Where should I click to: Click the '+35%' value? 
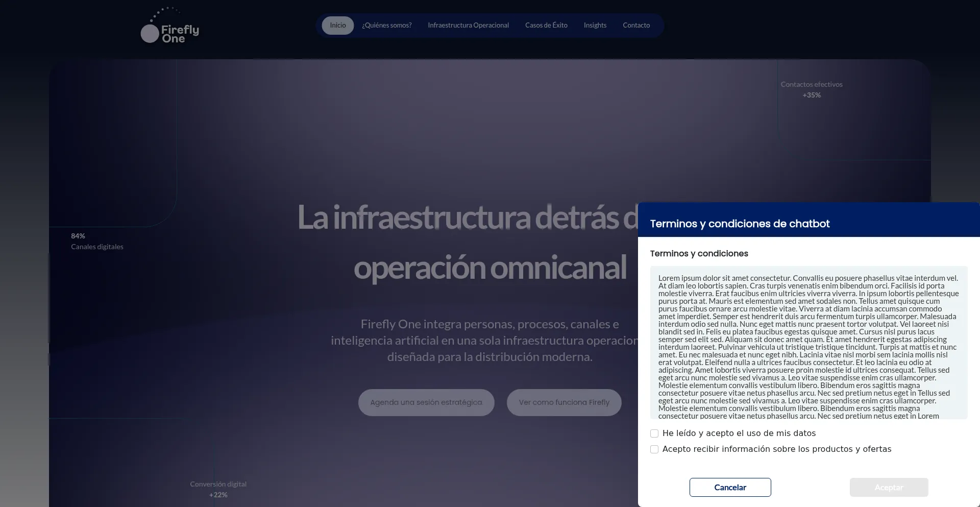point(812,95)
